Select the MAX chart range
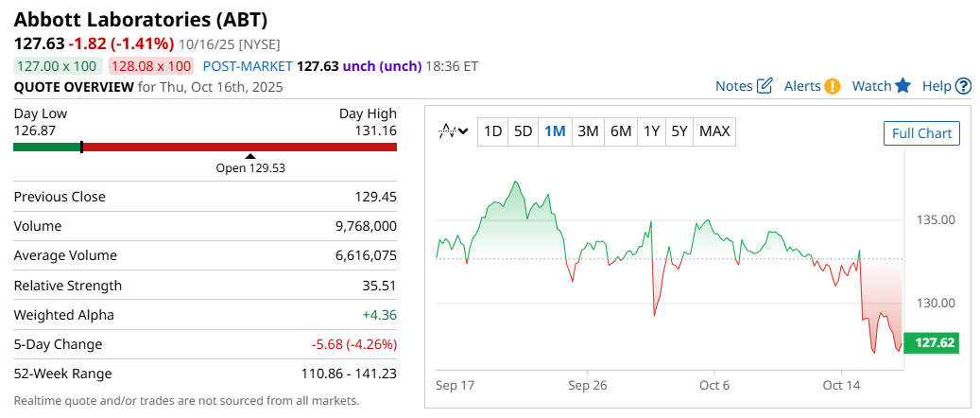The image size is (980, 418). [714, 131]
